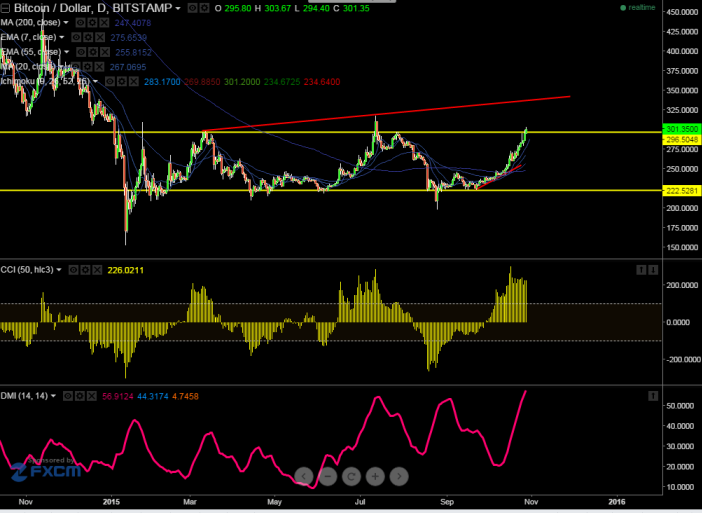Remove the EMA (7, close) indicator

click(x=100, y=37)
